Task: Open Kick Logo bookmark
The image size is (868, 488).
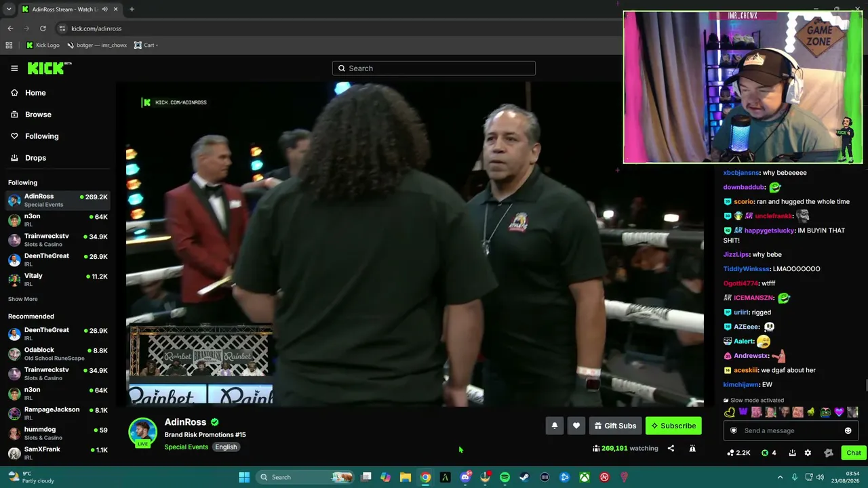Action: pos(43,45)
